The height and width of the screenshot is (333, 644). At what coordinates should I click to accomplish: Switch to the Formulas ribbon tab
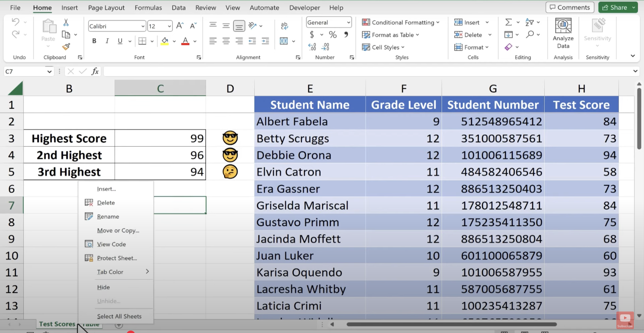[x=148, y=8]
